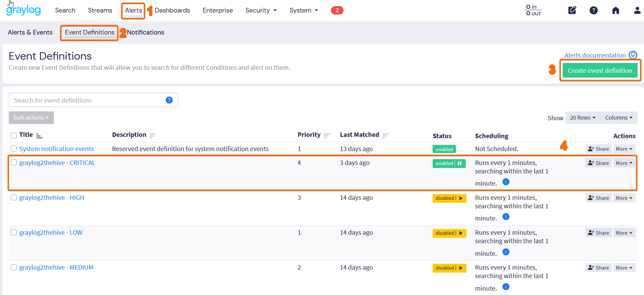
Task: Open graylog2thehive - HIGH definition
Action: 51,197
